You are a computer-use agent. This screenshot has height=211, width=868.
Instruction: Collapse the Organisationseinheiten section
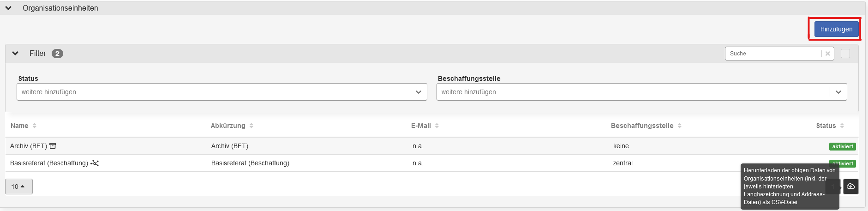(8, 8)
